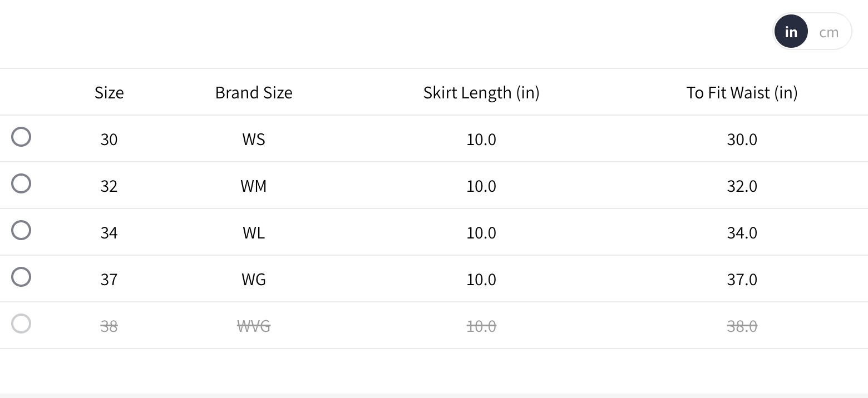Viewport: 868px width, 398px height.
Task: Click the 32.0 waist measurement value
Action: point(742,186)
